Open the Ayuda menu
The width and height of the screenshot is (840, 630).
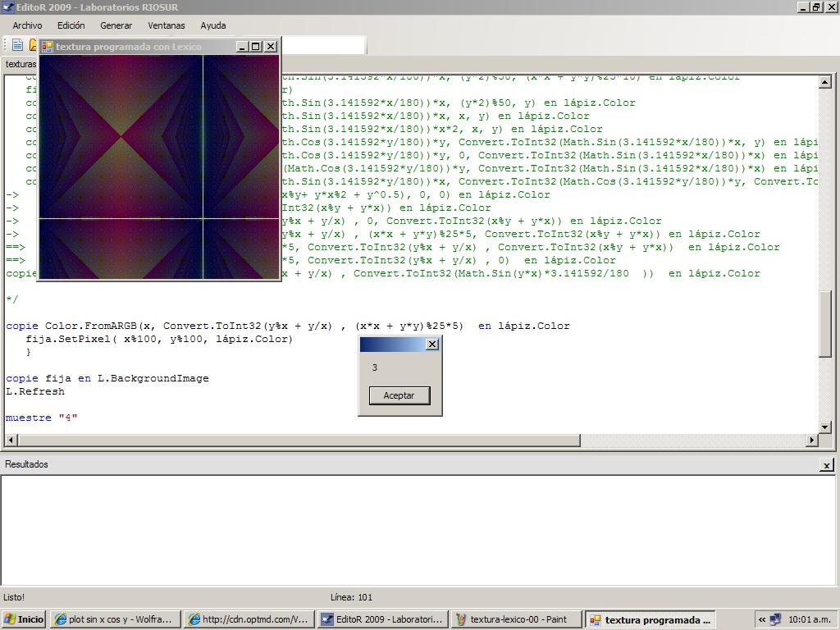(213, 25)
